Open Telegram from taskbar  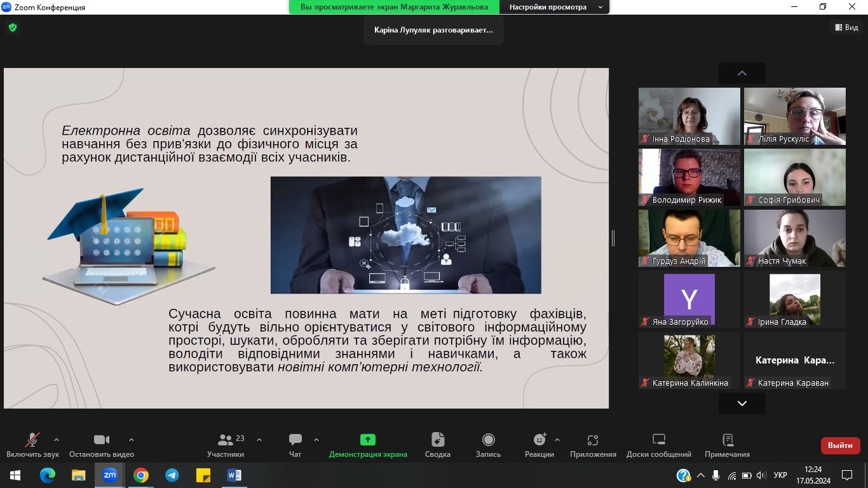(x=172, y=475)
